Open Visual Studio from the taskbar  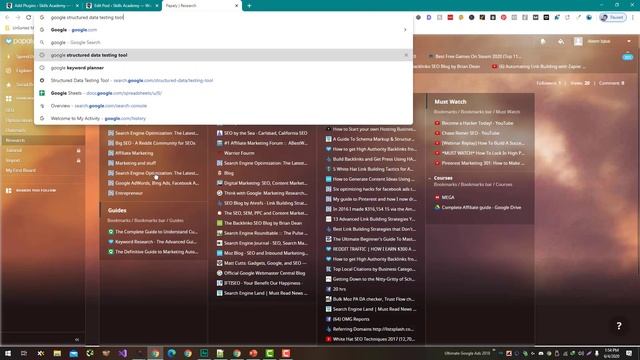122,353
